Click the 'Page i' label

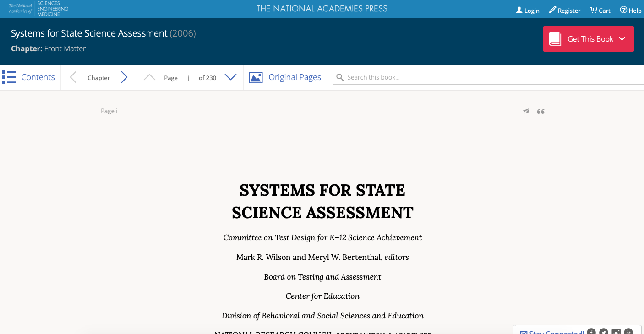(x=109, y=111)
